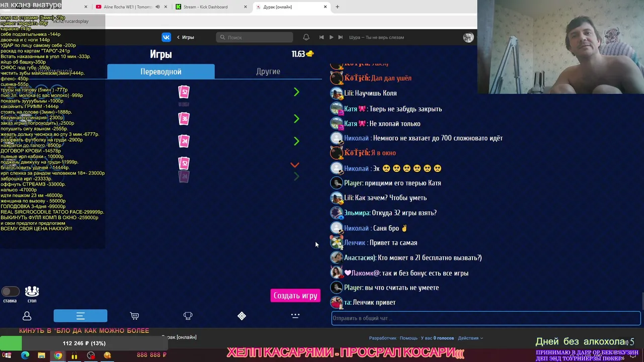Image resolution: width=644 pixels, height=362 pixels.
Task: Open the shop cart tab
Action: (134, 316)
